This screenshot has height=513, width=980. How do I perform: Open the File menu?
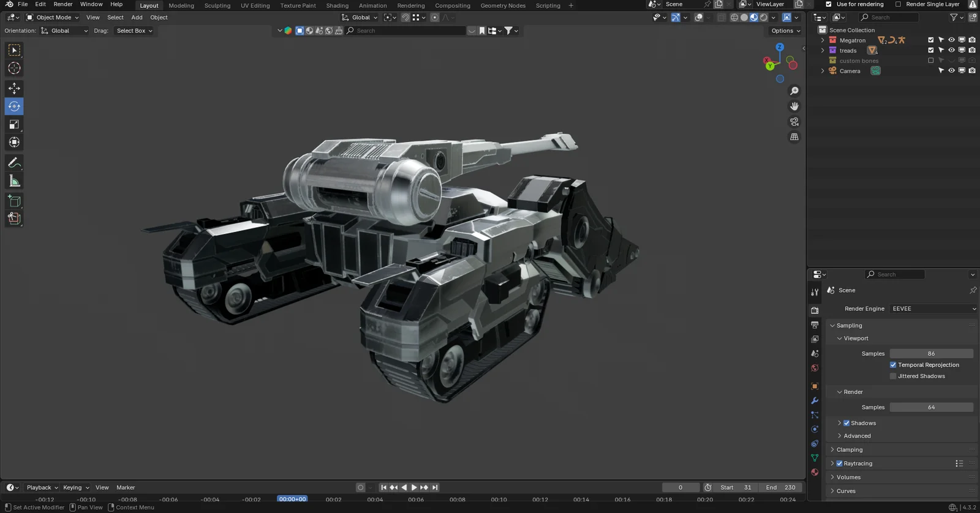[x=23, y=4]
